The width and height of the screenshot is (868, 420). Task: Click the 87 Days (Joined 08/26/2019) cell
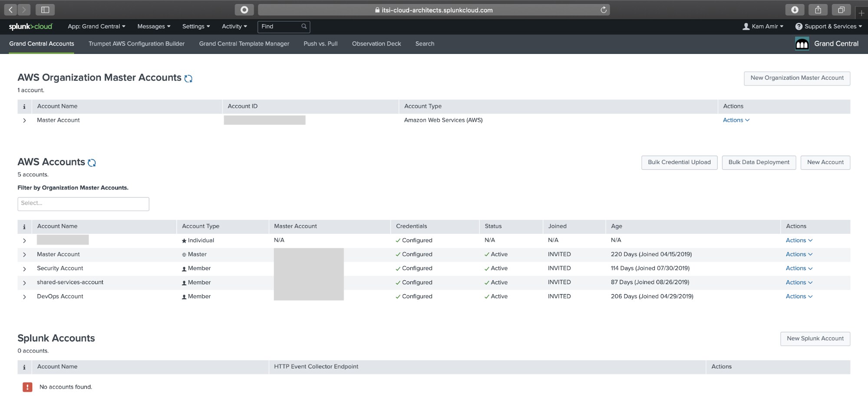tap(650, 282)
